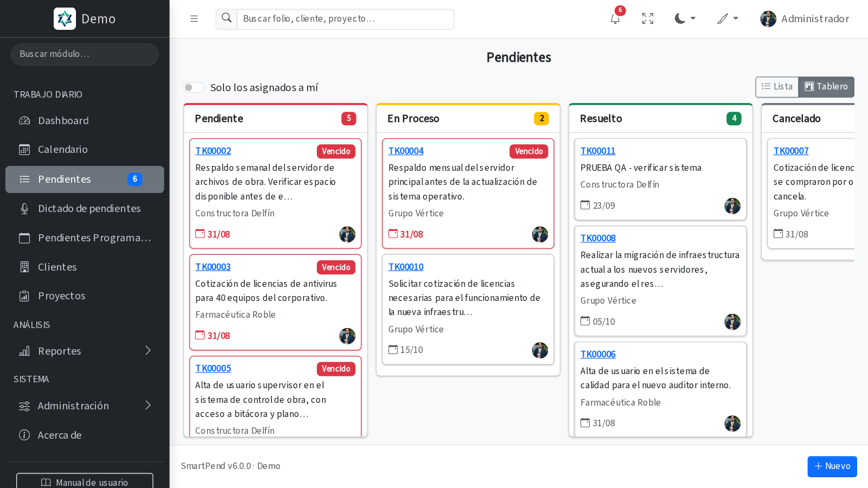
Task: Open the Clientes module
Action: click(85, 267)
